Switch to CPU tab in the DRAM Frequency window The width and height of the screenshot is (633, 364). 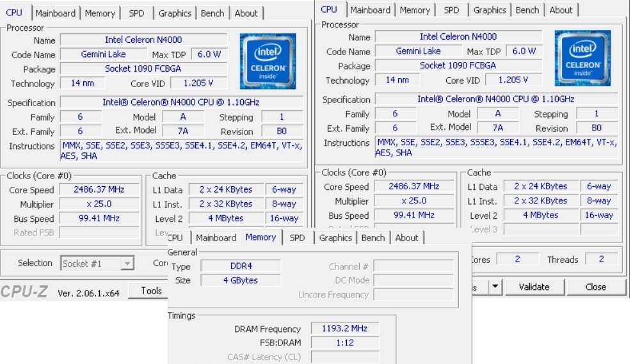pos(175,238)
